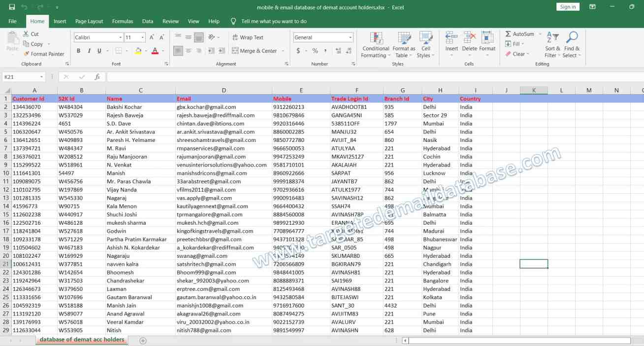Toggle center text alignment
The image size is (644, 346).
coord(188,51)
